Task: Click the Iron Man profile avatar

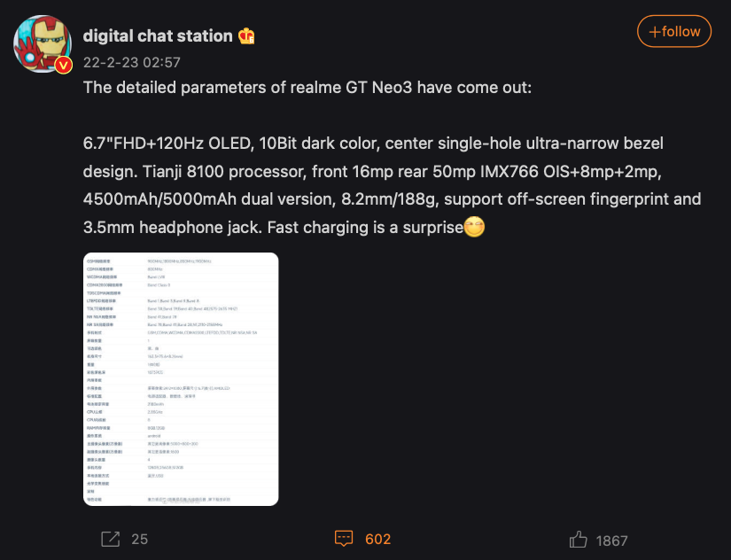Action: click(x=42, y=43)
